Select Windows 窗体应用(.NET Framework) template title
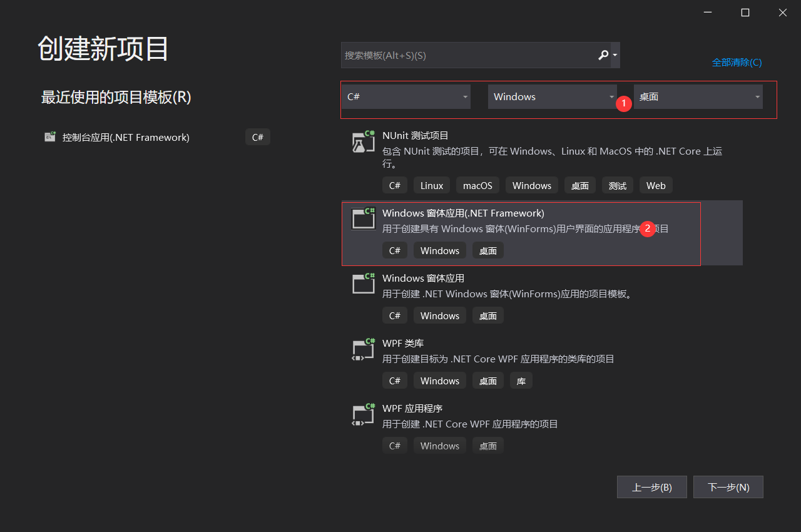The width and height of the screenshot is (801, 532). click(463, 213)
